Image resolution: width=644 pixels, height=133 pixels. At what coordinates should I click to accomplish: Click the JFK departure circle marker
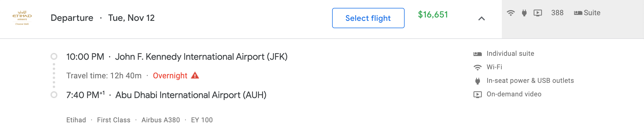click(54, 57)
